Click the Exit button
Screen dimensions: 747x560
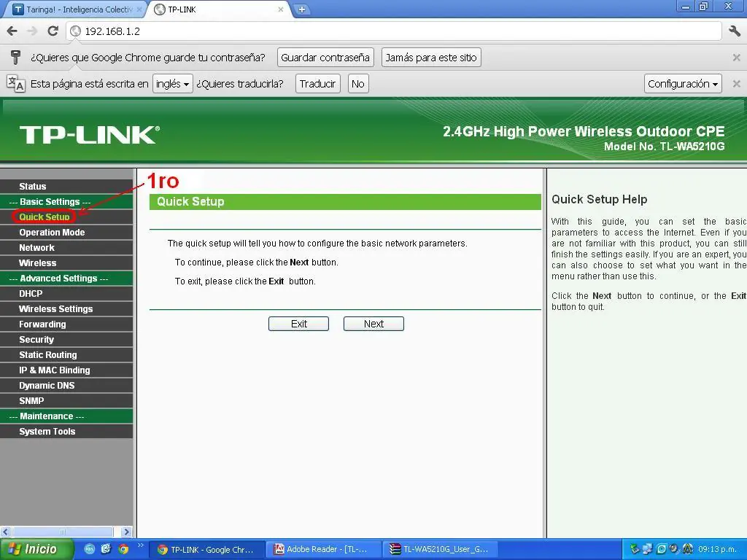[x=298, y=324]
